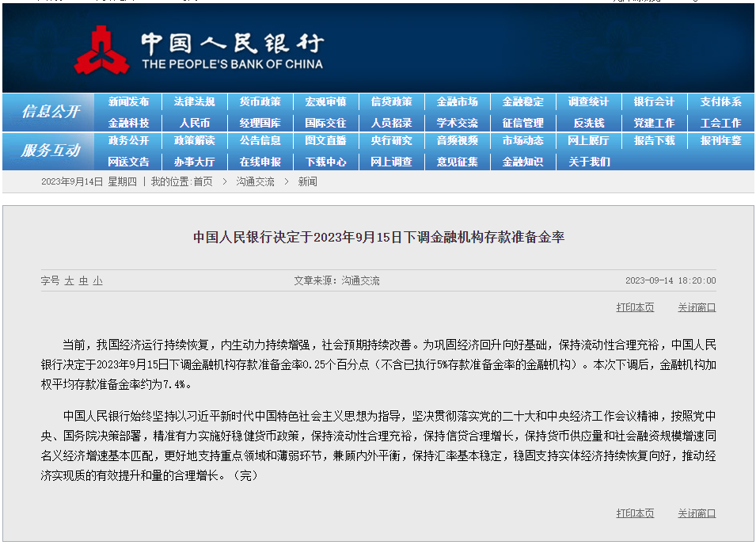
Task: Select 下载中心 menu item
Action: 325,162
